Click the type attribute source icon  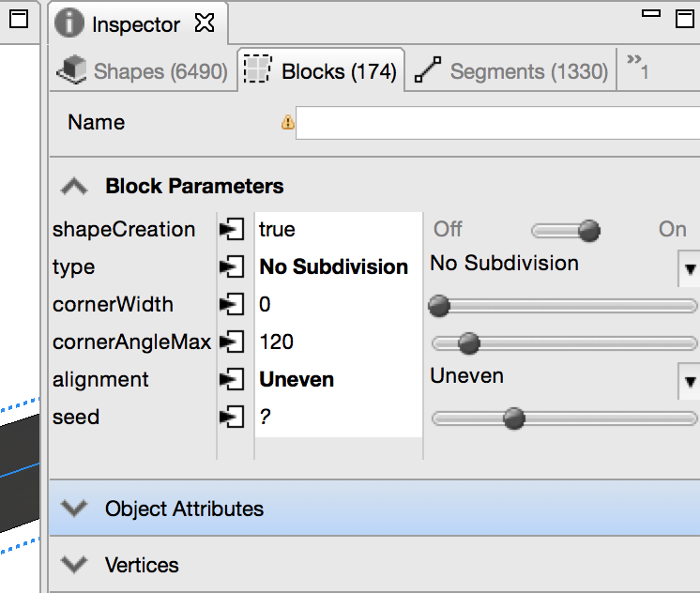click(x=230, y=266)
